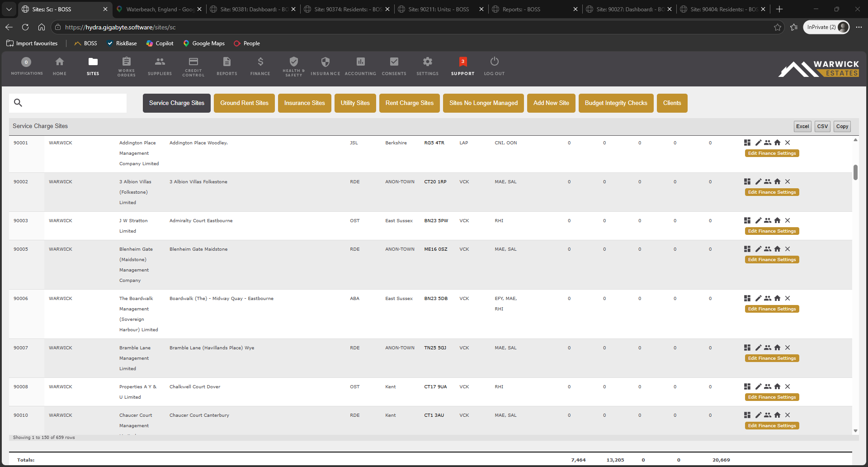Open the RiskBase bookmark
The image size is (868, 467).
[x=122, y=43]
